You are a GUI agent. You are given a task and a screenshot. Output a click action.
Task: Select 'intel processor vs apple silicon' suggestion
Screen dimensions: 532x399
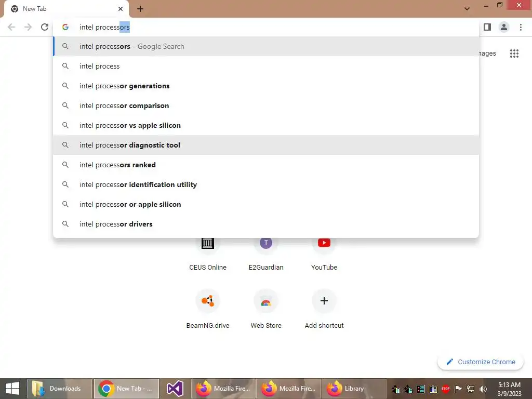266,125
